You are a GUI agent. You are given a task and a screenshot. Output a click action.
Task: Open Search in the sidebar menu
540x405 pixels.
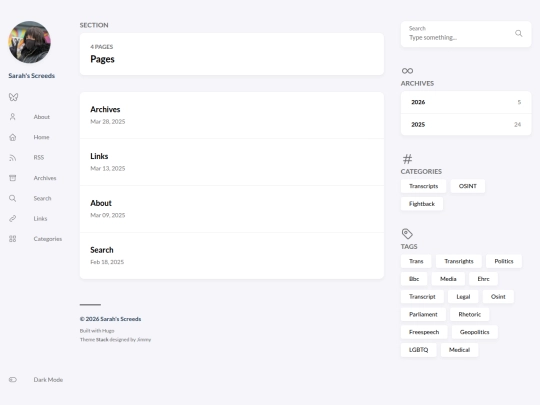click(x=42, y=198)
